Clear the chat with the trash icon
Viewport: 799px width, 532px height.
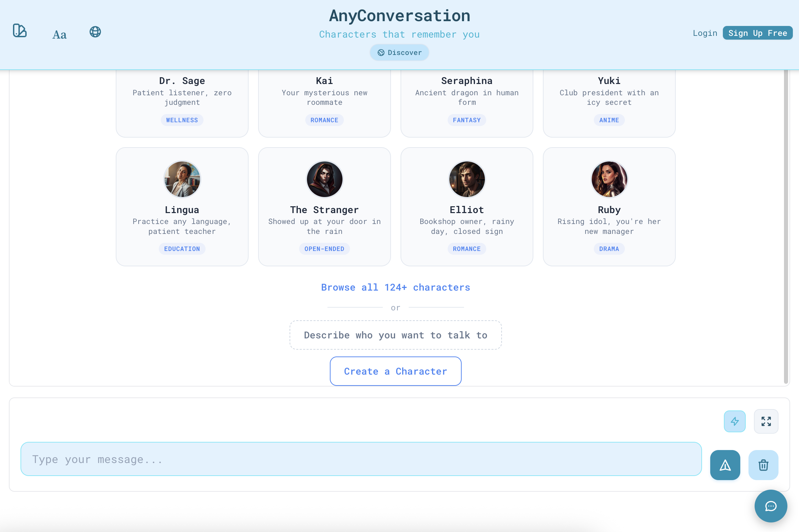763,465
